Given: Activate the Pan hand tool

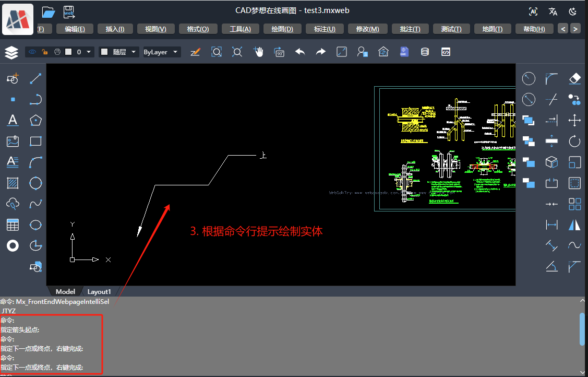Looking at the screenshot, I should point(258,52).
